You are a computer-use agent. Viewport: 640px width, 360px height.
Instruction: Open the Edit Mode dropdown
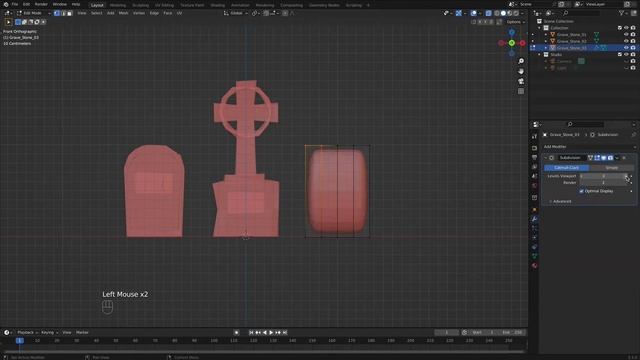[33, 13]
